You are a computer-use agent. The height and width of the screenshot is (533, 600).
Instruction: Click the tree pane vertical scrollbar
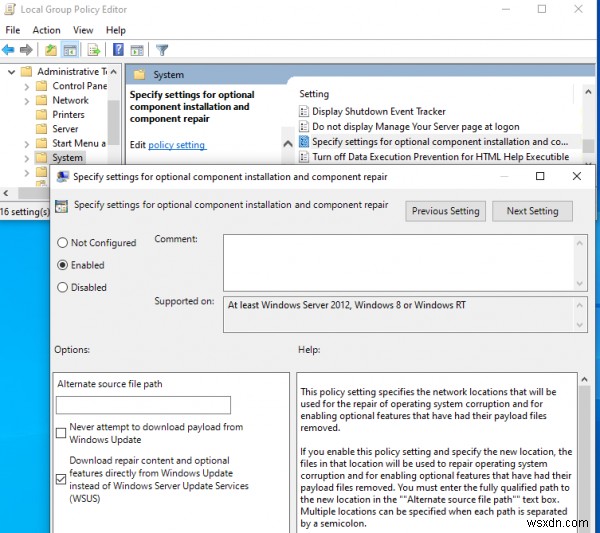114,122
